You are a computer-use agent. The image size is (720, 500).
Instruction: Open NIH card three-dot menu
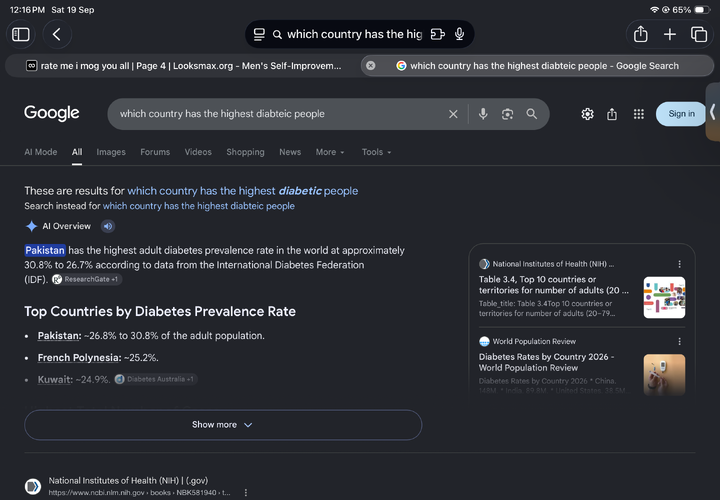pos(680,264)
